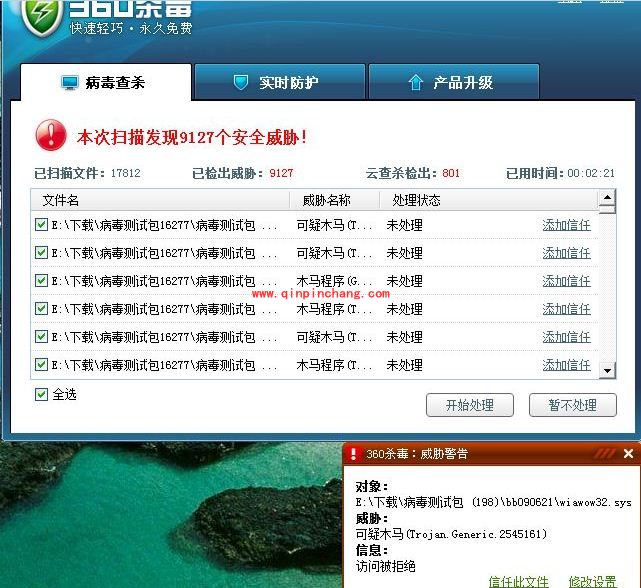Uncheck the first 可疑木马 row checkbox

coord(41,224)
